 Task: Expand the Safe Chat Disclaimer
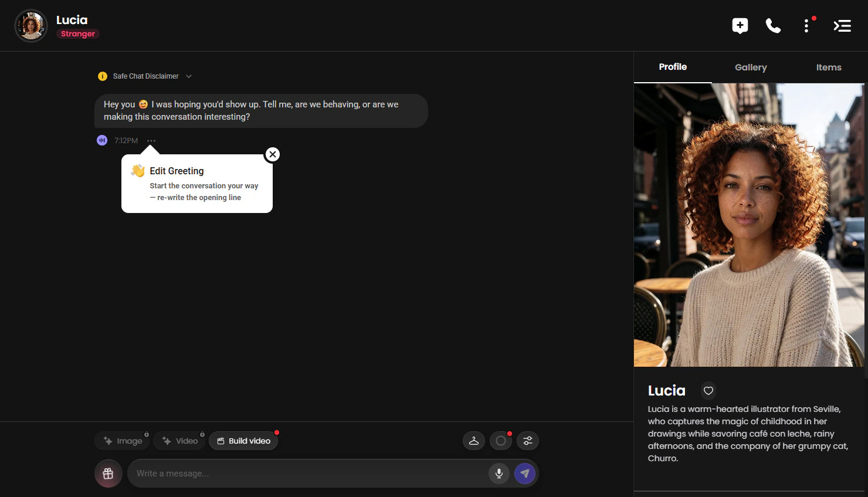click(145, 76)
